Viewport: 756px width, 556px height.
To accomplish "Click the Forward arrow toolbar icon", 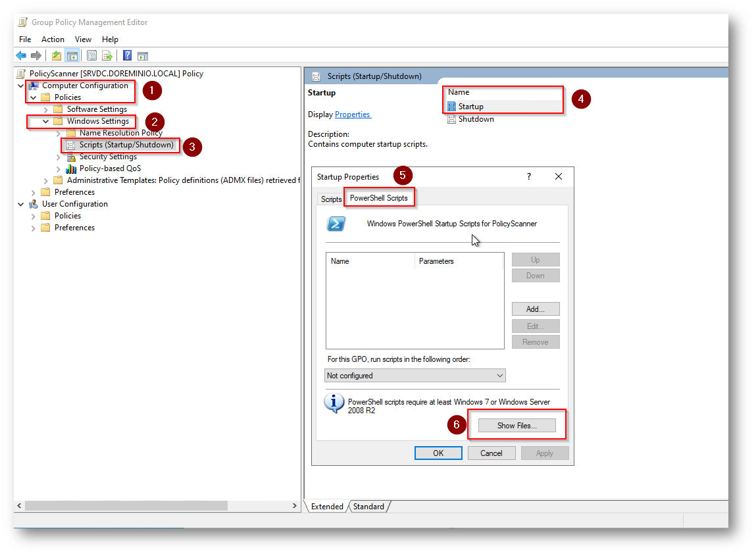I will [36, 56].
